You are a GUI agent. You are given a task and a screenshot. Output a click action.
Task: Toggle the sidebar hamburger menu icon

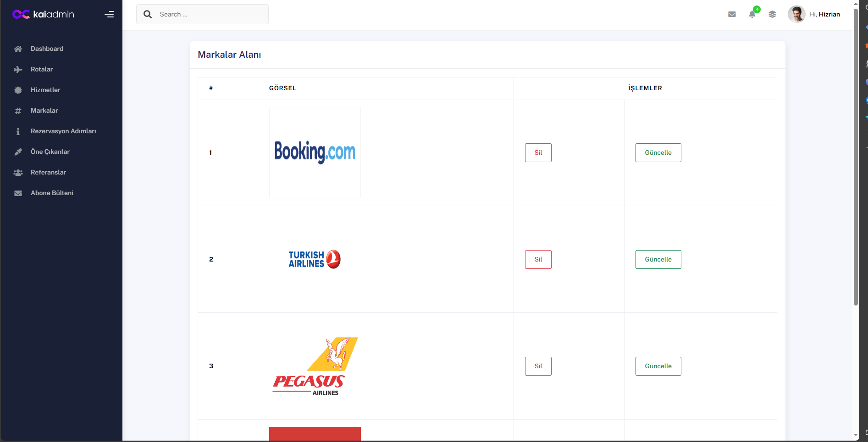tap(109, 14)
